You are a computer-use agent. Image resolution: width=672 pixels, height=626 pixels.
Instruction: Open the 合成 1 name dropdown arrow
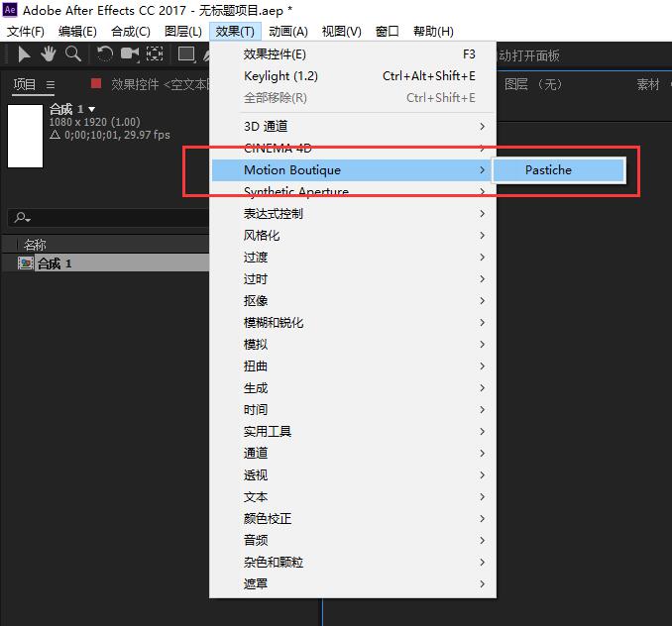91,110
